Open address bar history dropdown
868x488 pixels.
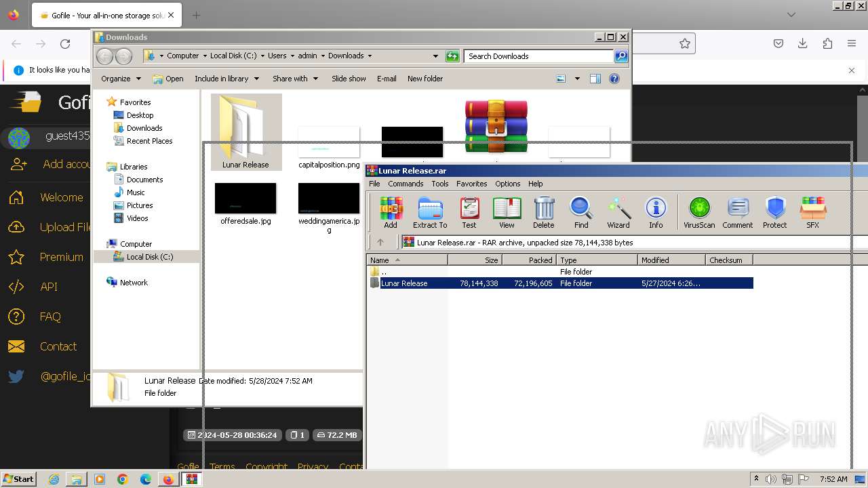tap(435, 56)
